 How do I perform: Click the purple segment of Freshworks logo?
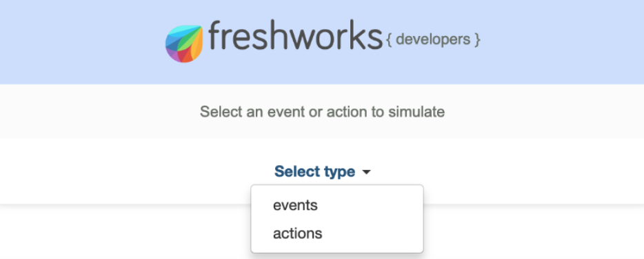[172, 55]
